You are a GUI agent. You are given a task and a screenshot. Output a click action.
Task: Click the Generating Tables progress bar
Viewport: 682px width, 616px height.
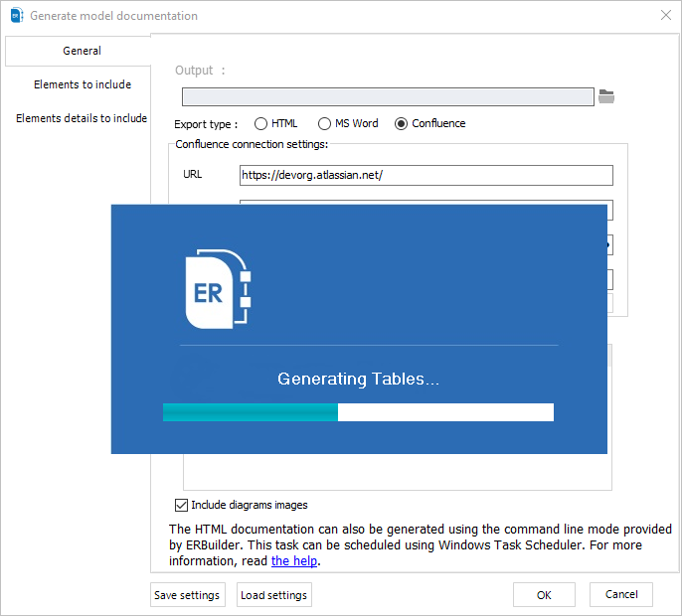point(358,412)
